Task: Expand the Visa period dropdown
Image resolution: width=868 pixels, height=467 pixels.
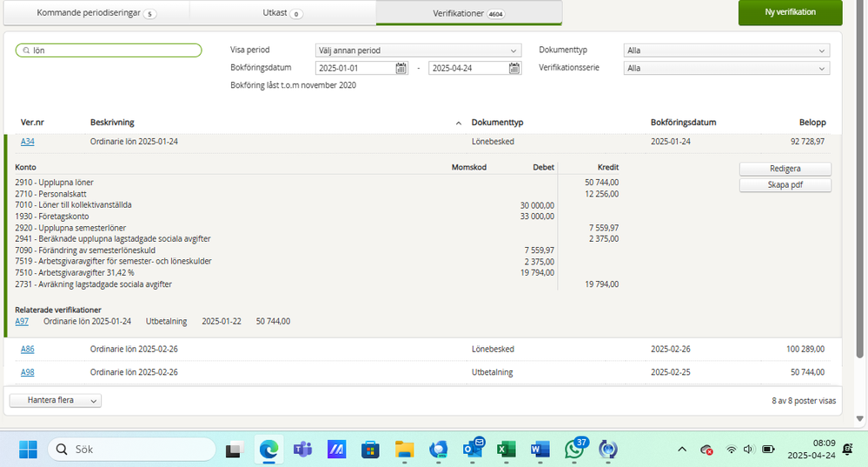Action: coord(418,50)
